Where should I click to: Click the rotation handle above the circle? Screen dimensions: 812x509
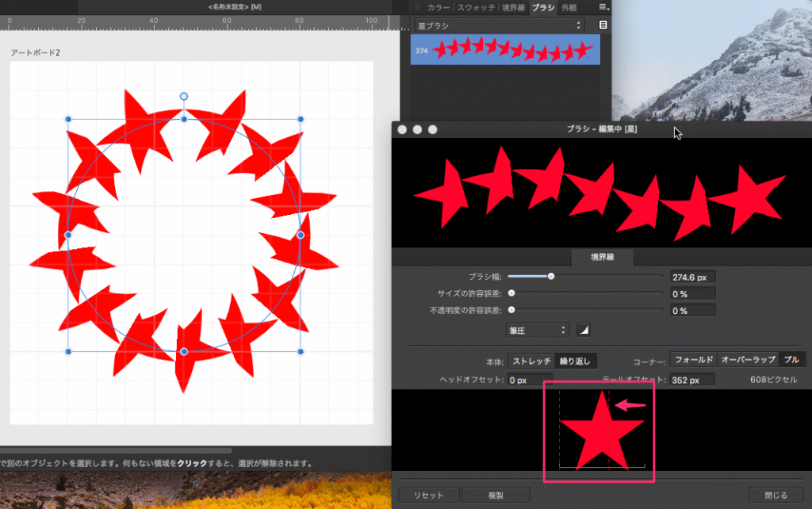[x=184, y=97]
